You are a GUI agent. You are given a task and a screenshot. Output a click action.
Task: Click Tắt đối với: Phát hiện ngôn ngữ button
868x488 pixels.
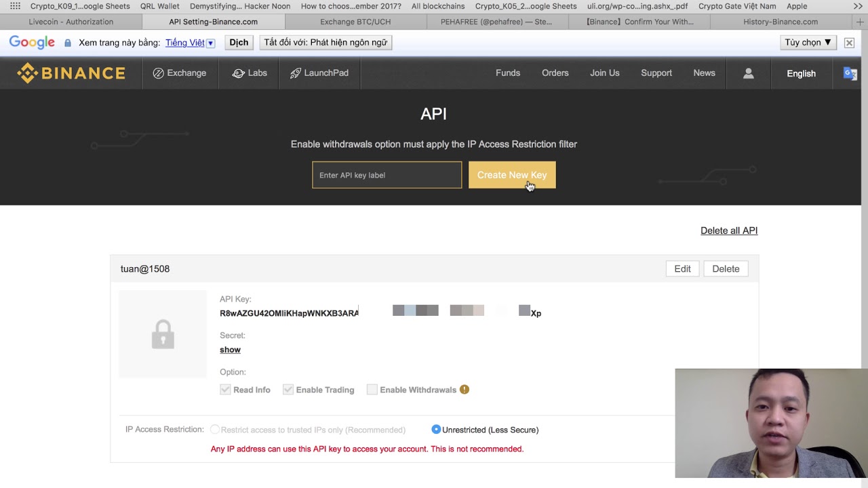(x=325, y=42)
